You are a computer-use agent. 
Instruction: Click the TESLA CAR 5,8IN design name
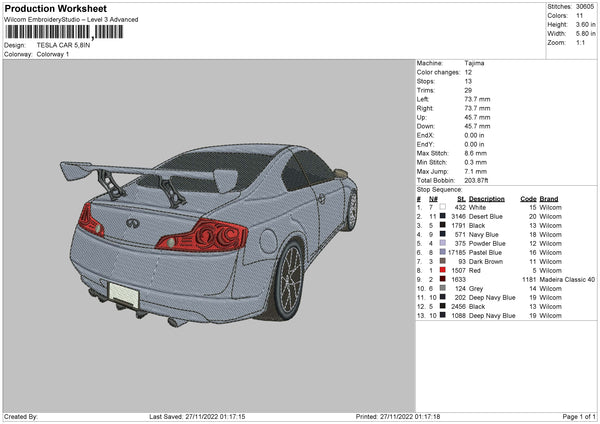click(x=62, y=46)
